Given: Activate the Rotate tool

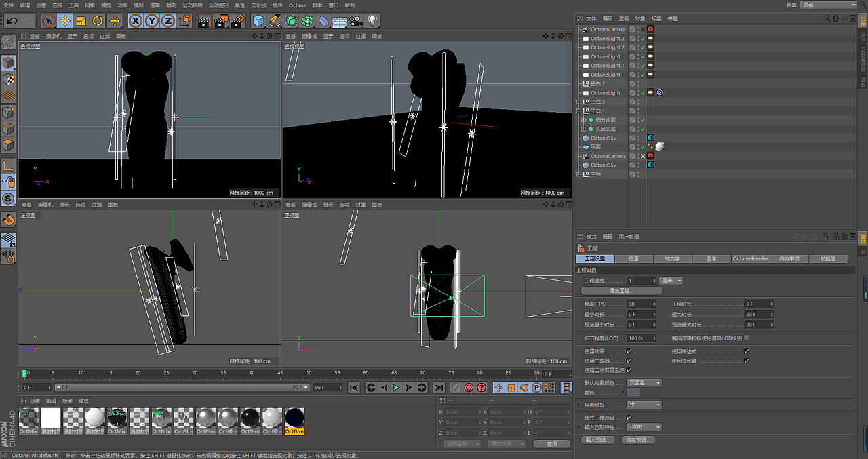Looking at the screenshot, I should point(98,21).
